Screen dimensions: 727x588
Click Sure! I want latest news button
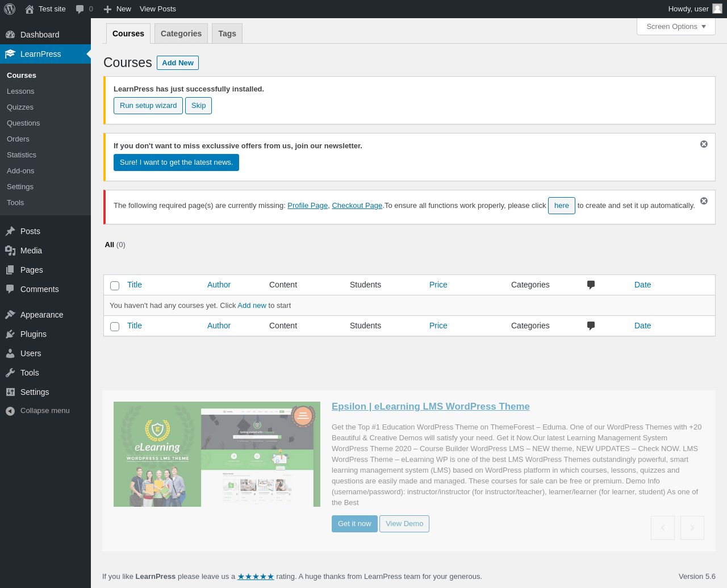[176, 162]
